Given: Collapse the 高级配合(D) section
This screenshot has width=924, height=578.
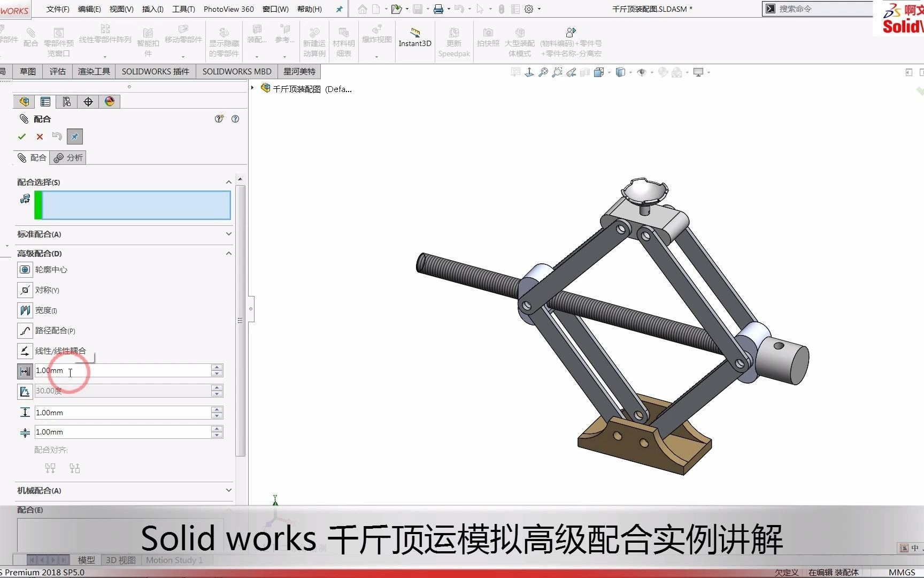Looking at the screenshot, I should coord(228,253).
